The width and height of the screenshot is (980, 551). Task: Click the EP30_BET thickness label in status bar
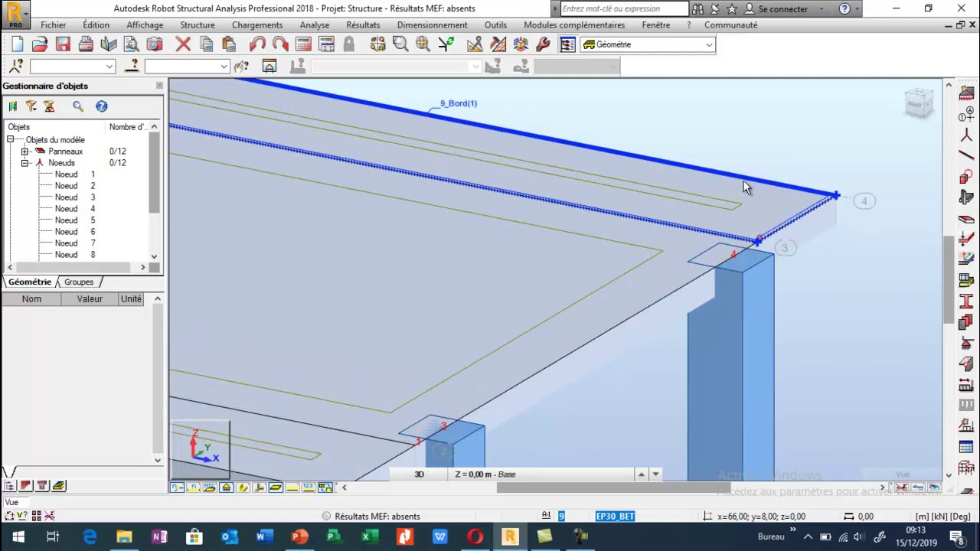615,517
